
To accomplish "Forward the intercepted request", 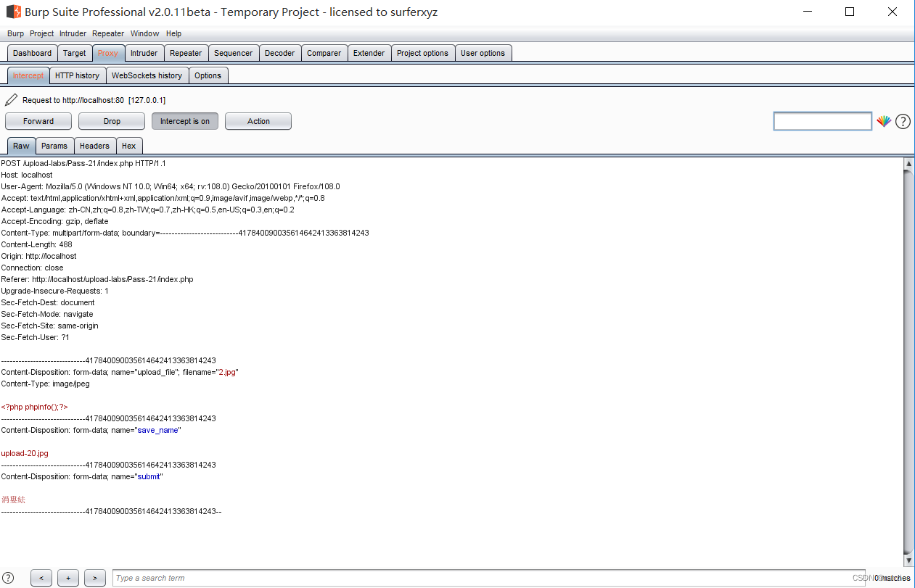I will point(38,121).
